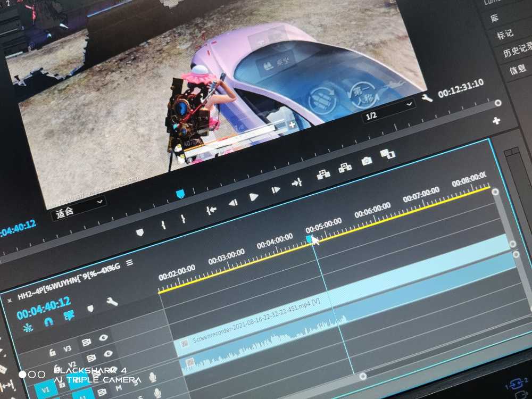Open timeline display settings wrench
Viewport: 532px width, 399px height.
pos(112,302)
